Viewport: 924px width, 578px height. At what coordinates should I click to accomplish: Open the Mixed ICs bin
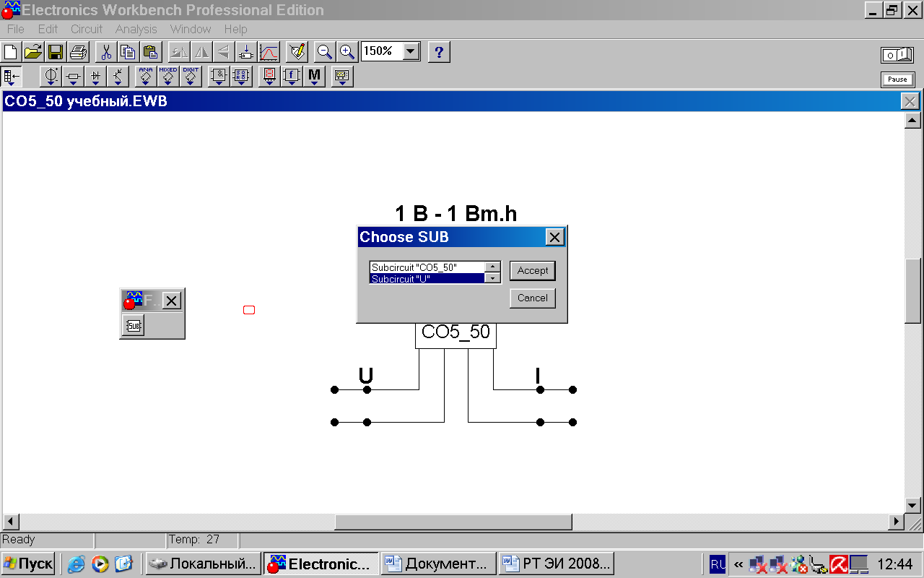[x=168, y=76]
